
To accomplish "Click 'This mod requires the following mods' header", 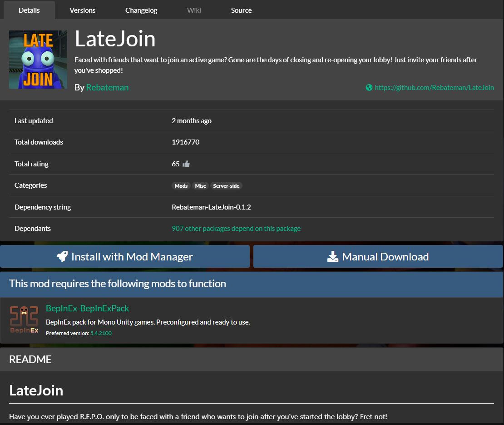I will click(x=252, y=284).
